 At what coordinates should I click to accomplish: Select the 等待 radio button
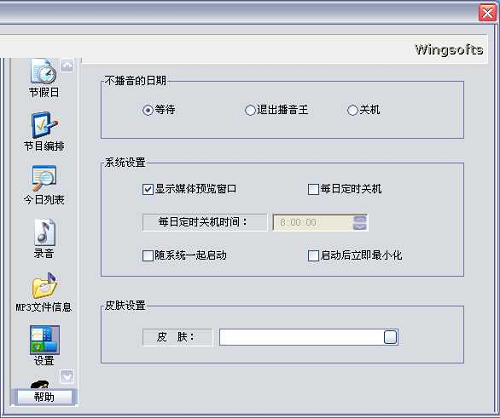point(148,110)
